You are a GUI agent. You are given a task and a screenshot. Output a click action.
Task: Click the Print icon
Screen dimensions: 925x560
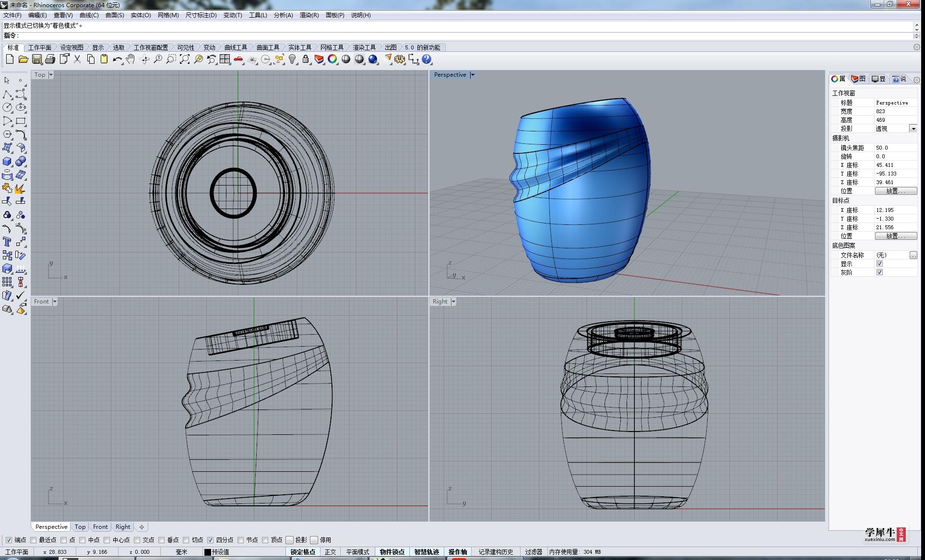[50, 59]
